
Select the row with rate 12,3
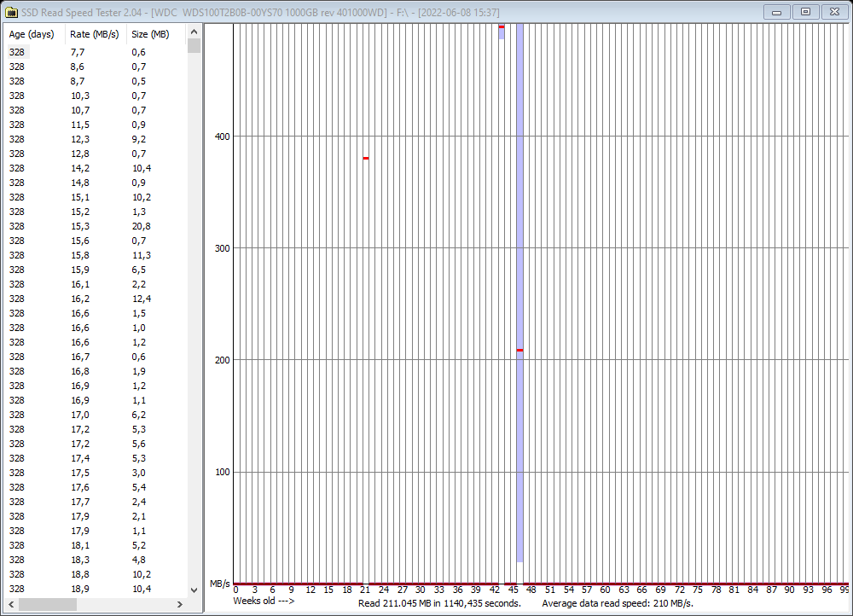(x=96, y=139)
